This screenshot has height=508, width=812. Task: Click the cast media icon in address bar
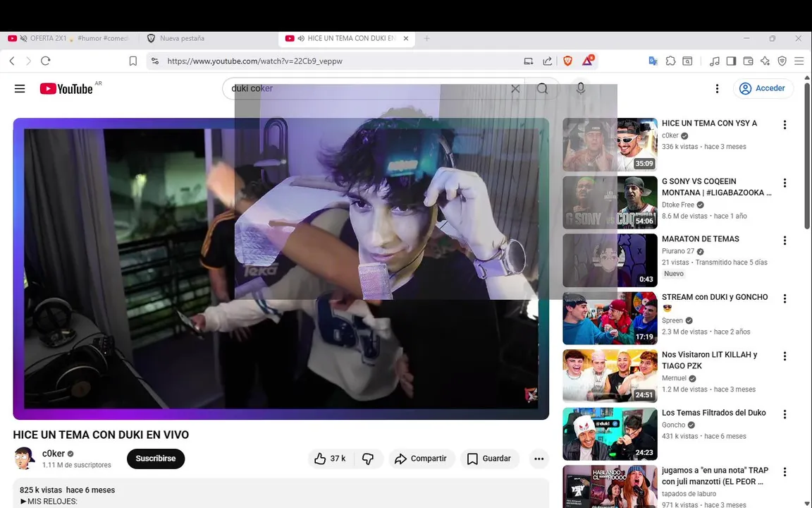click(x=528, y=61)
